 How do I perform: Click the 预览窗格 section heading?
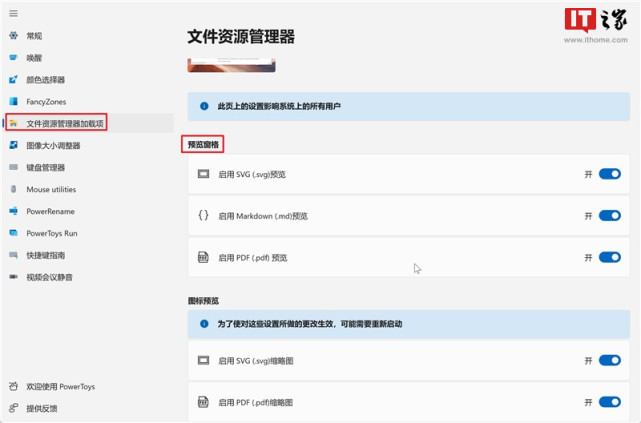pyautogui.click(x=203, y=144)
